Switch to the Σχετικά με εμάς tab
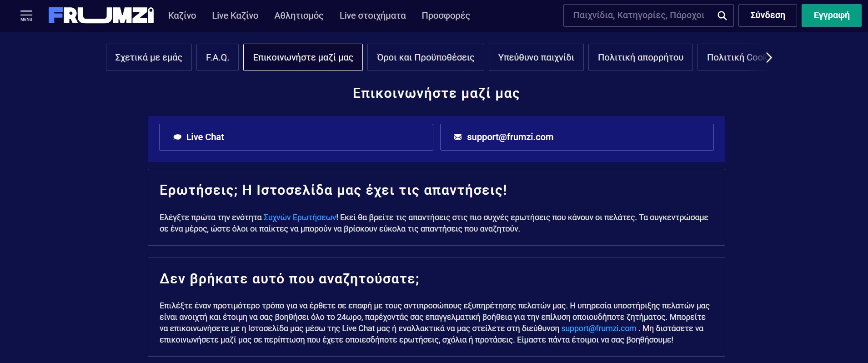 click(149, 57)
